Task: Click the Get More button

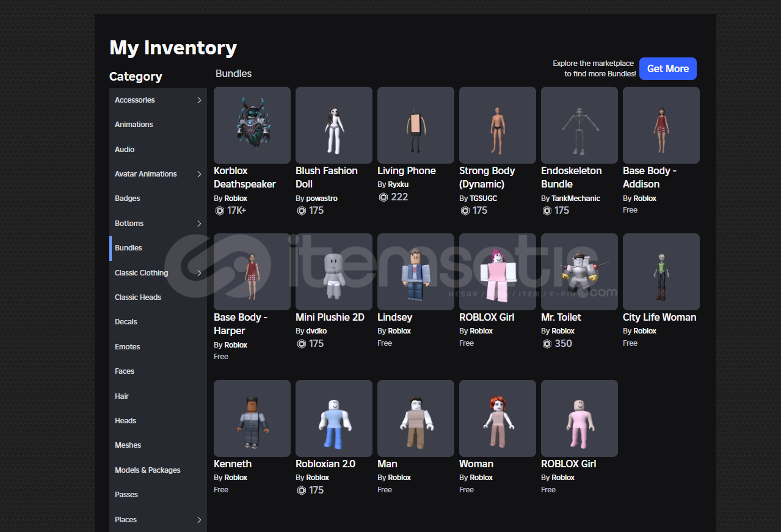Action: [668, 69]
